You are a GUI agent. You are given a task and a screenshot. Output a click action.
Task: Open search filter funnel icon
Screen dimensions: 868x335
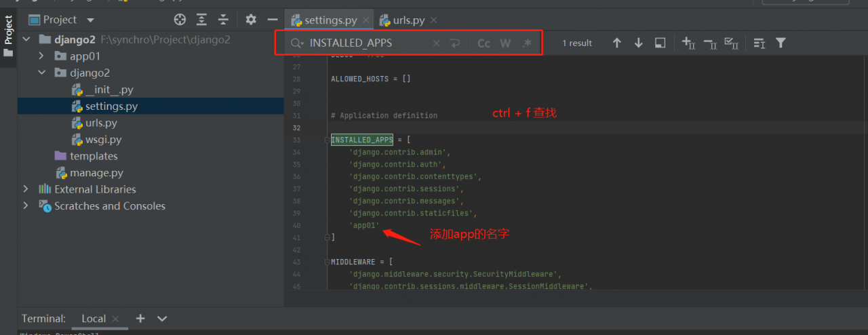(781, 43)
